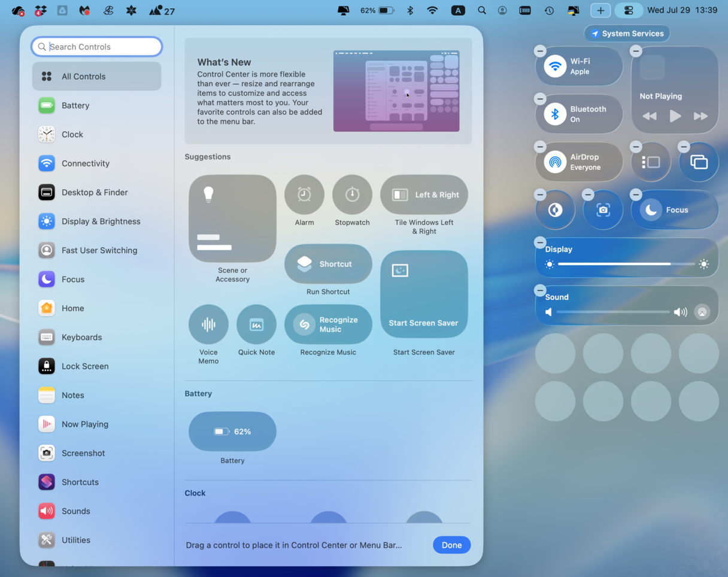728x577 pixels.
Task: Select the Run Shortcut control
Action: click(x=328, y=264)
